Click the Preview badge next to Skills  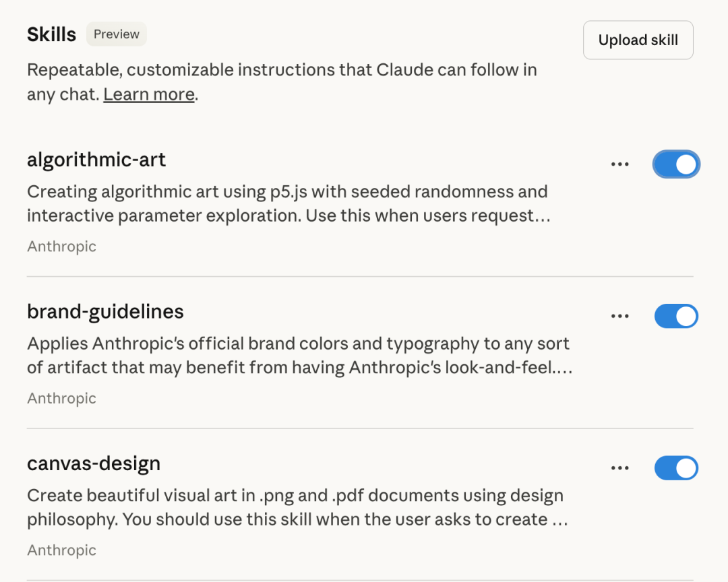point(116,34)
